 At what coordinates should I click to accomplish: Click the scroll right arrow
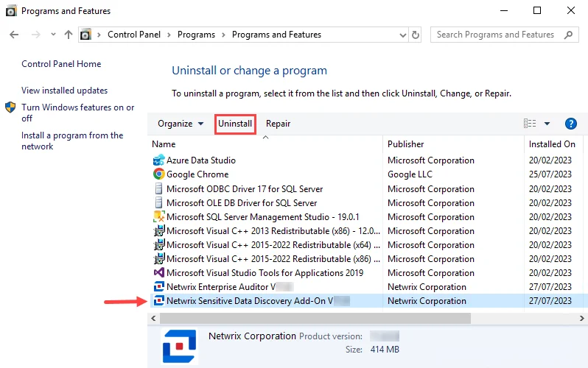point(581,318)
